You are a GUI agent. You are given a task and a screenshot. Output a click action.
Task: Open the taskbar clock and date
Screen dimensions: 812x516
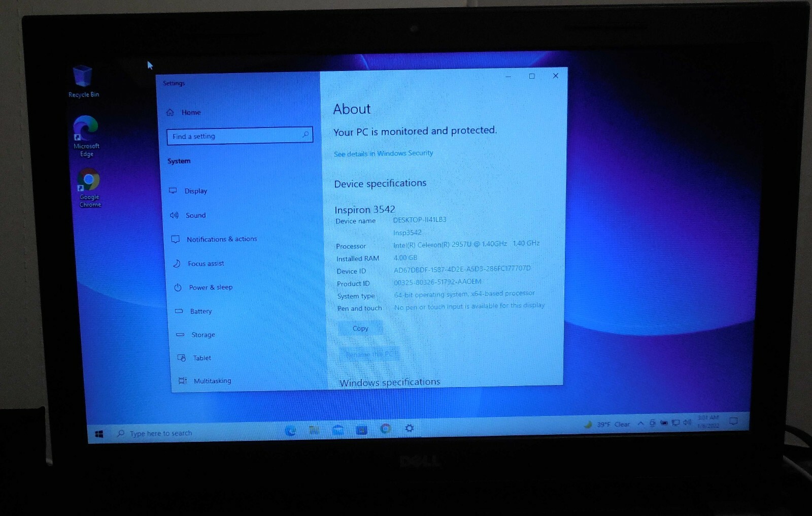[708, 422]
